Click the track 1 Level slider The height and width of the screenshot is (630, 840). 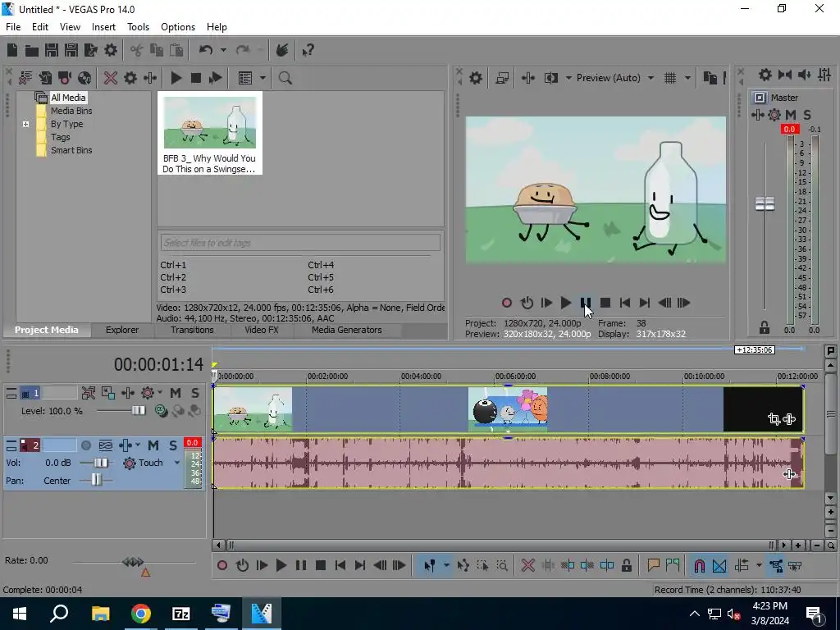tap(138, 410)
